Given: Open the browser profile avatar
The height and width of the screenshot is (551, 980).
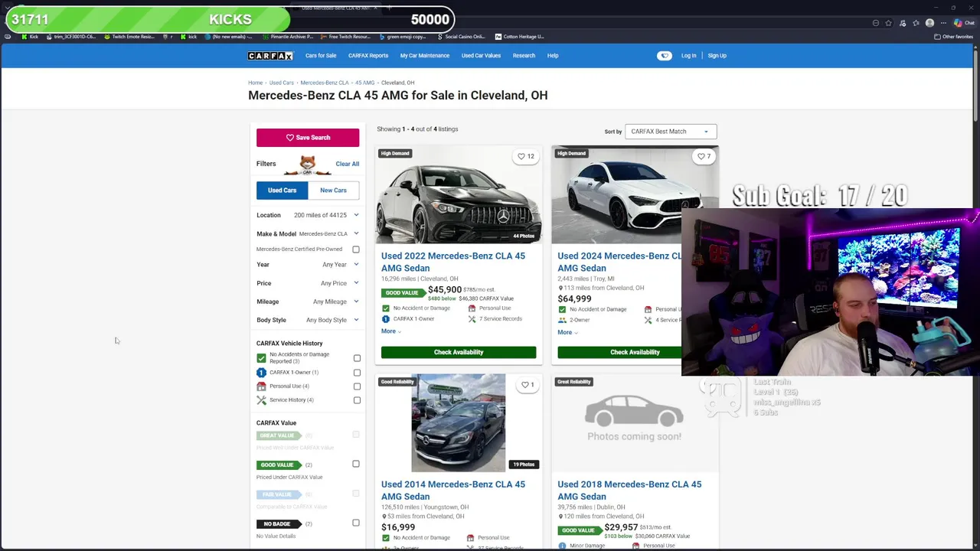Looking at the screenshot, I should click(929, 23).
